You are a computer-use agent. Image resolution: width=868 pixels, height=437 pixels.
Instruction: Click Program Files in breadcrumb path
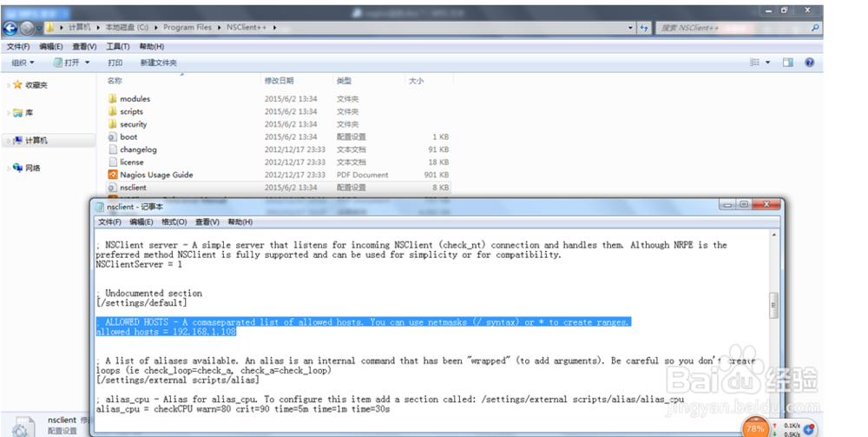[x=187, y=27]
